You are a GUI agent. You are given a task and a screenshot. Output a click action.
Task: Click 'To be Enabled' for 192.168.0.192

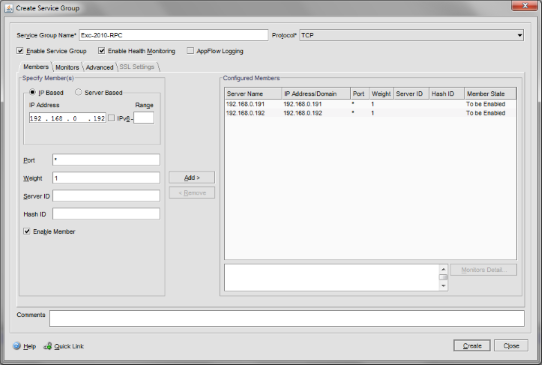pos(485,113)
